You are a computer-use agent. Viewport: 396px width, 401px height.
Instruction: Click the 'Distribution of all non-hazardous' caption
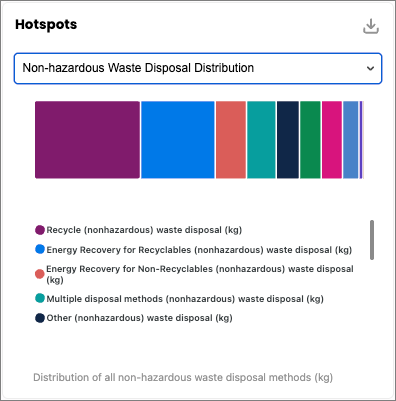click(183, 377)
